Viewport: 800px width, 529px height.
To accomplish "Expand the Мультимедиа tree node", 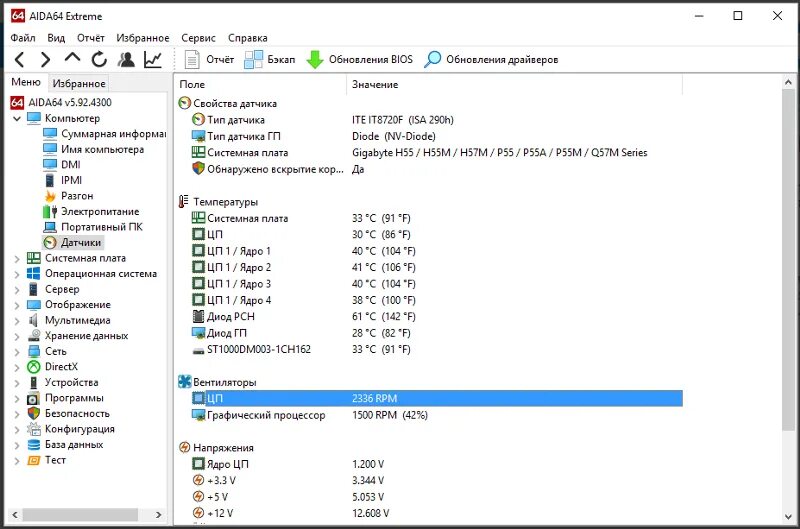I will coord(17,321).
